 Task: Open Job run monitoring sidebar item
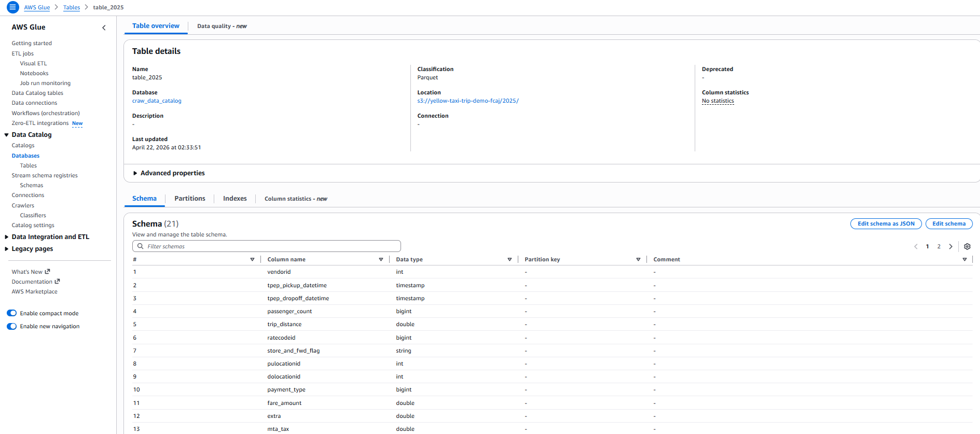(45, 83)
